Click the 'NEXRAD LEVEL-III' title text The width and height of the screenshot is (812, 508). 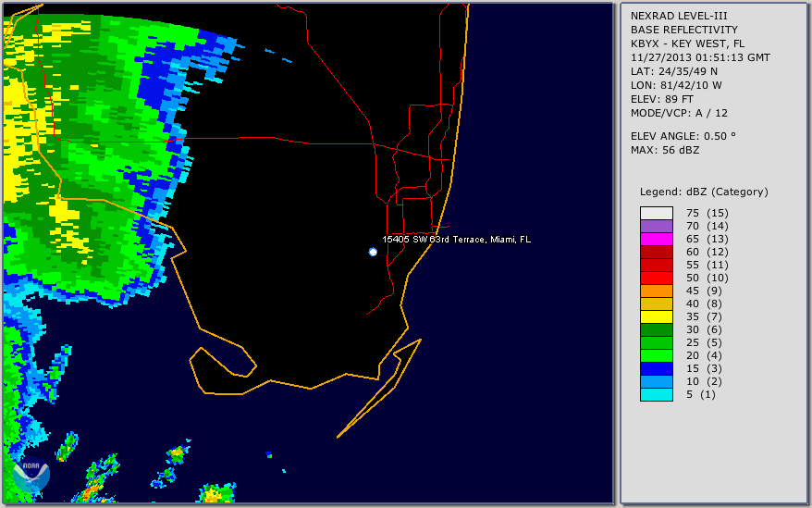[x=679, y=16]
